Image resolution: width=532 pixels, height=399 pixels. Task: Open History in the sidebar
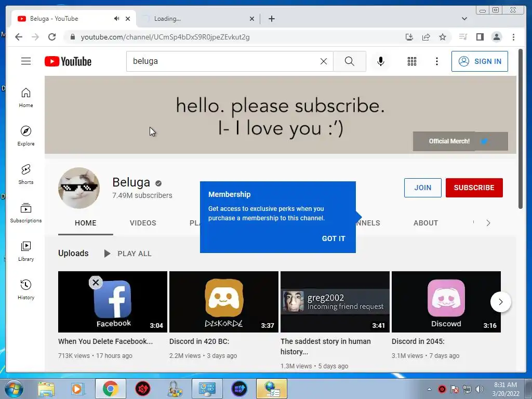point(26,289)
